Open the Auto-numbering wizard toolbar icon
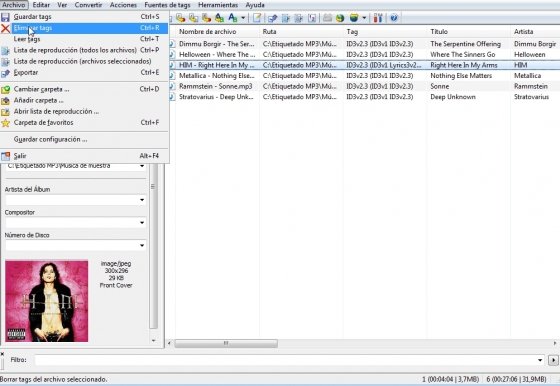This screenshot has height=386, width=560. point(312,18)
